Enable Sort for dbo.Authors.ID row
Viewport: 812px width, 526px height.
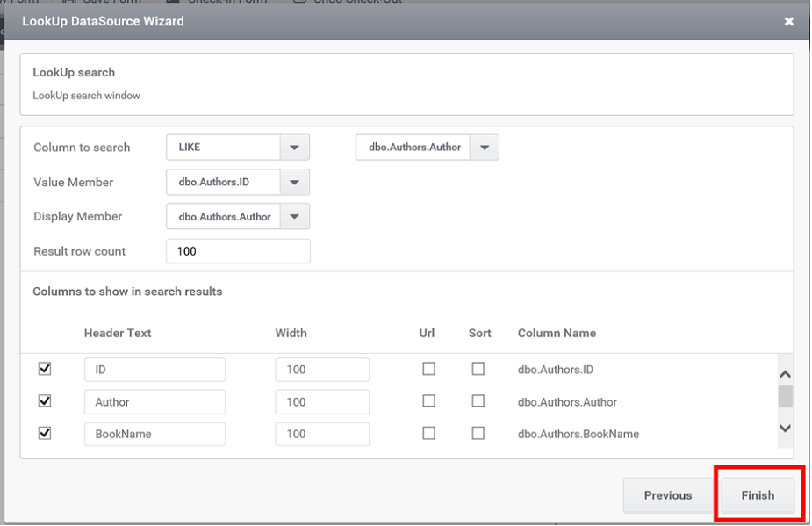click(478, 369)
